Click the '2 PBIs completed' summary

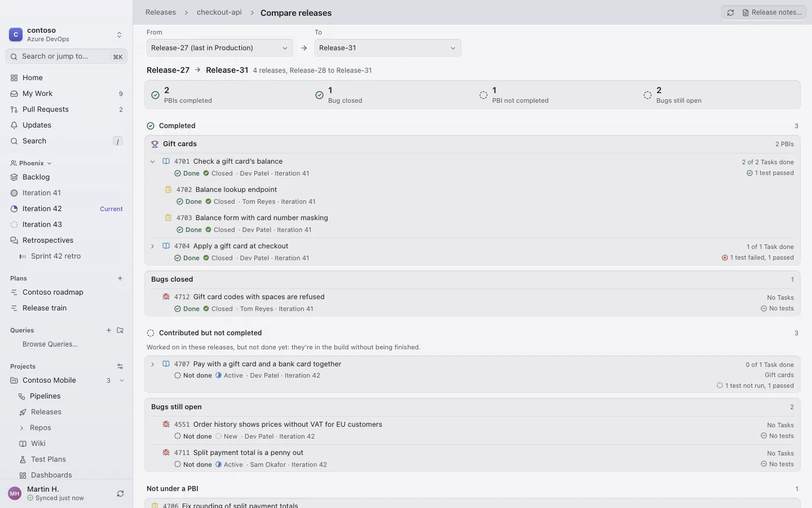point(182,95)
